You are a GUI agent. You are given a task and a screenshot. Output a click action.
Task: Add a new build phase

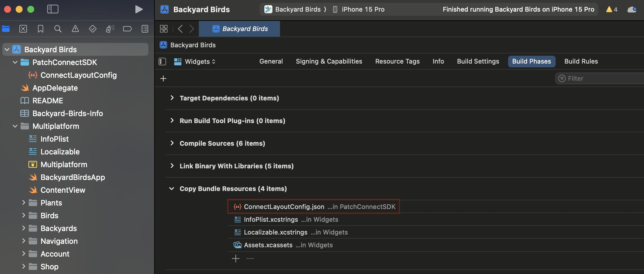(x=163, y=79)
